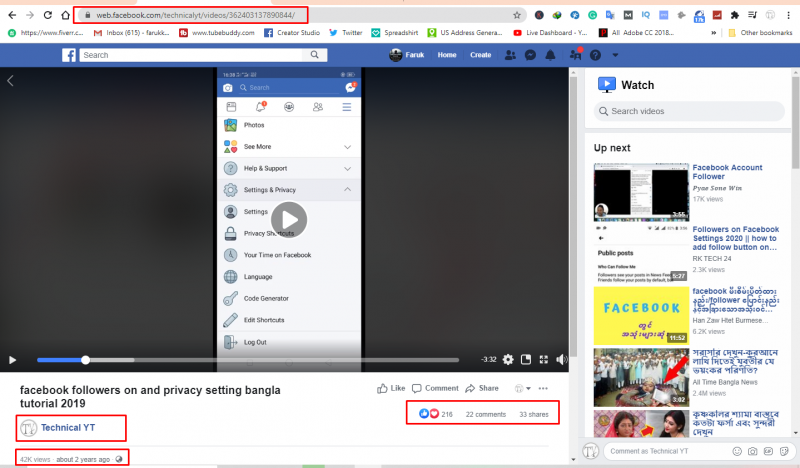Click the Facebook logo in the header

pos(69,55)
